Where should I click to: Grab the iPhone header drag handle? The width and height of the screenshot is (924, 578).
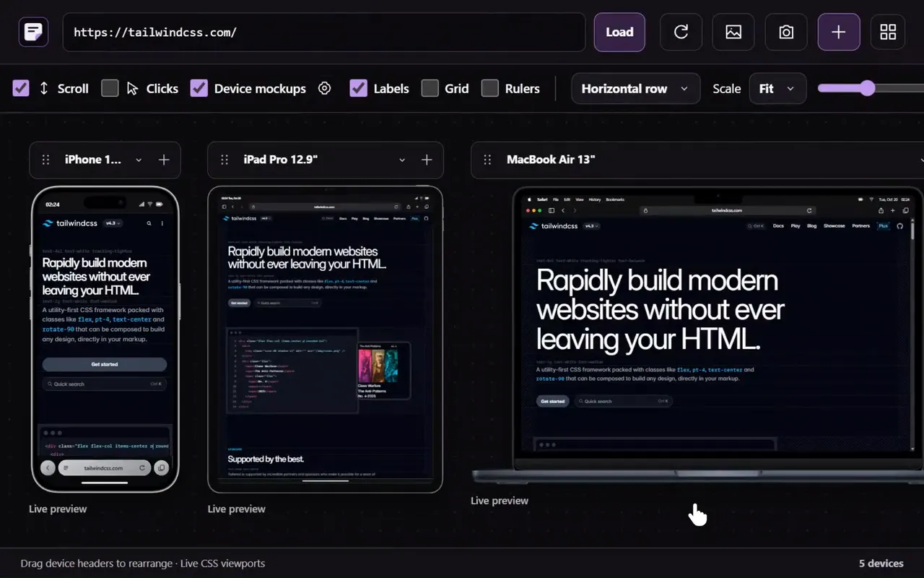[x=46, y=160]
